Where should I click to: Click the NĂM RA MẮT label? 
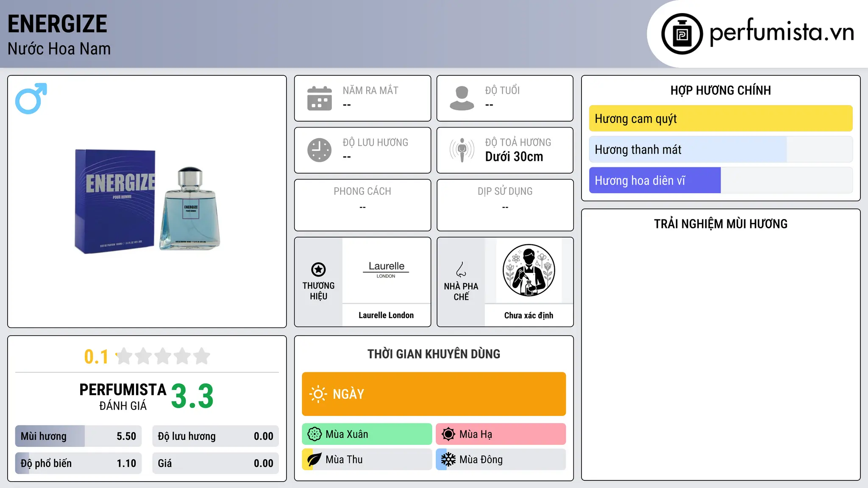[x=370, y=91]
